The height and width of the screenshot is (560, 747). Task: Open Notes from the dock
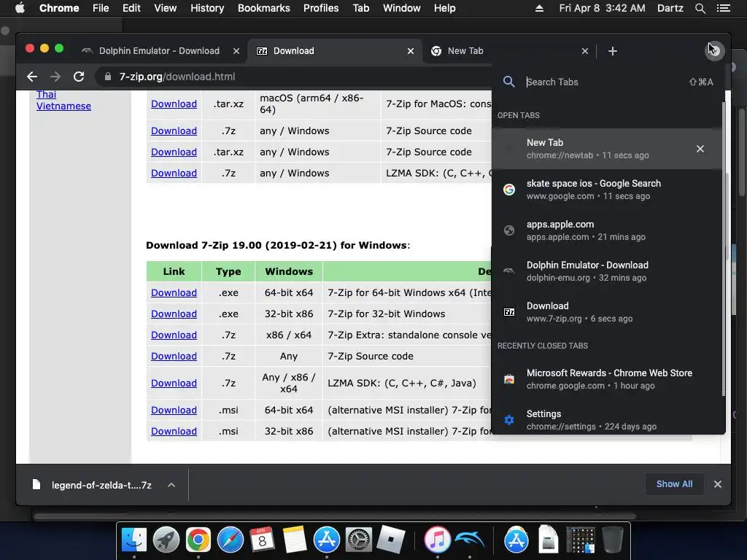point(295,540)
